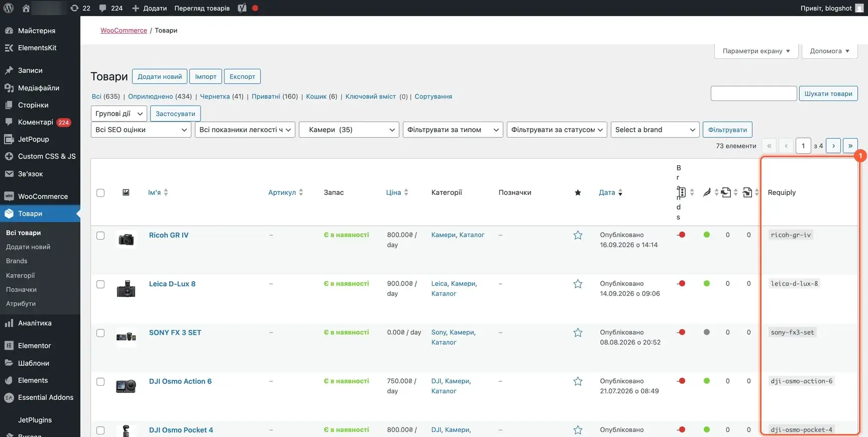
Task: Sort by the featured star column header
Action: click(578, 192)
